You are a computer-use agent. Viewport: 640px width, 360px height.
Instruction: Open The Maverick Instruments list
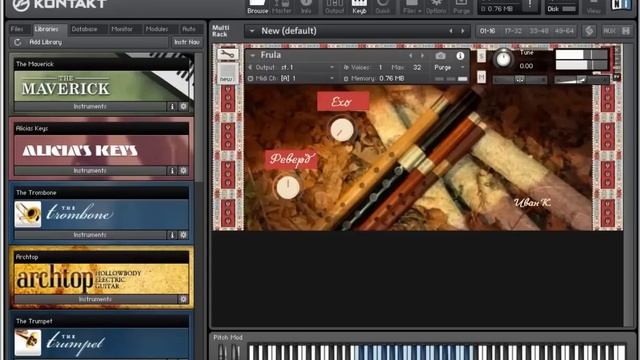click(90, 107)
